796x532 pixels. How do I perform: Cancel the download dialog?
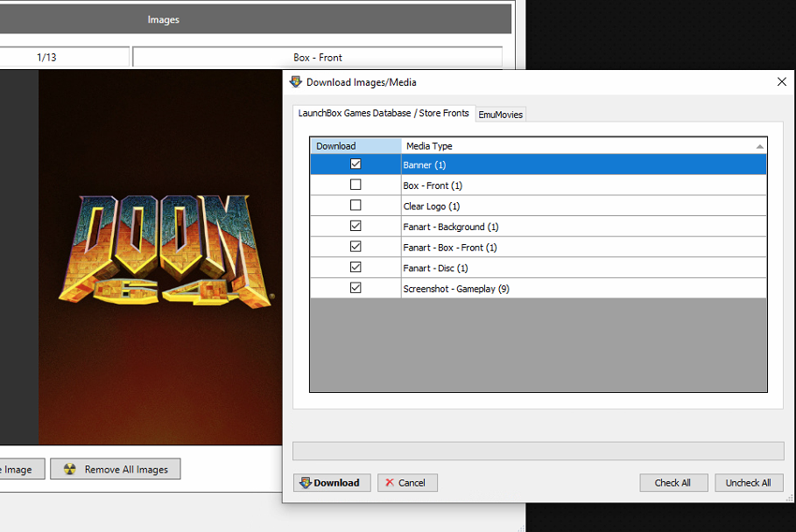[407, 483]
